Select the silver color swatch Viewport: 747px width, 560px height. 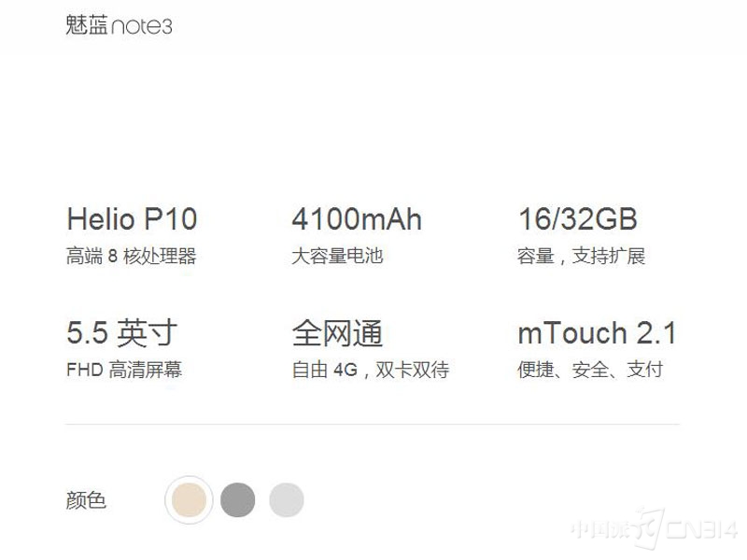pos(287,499)
